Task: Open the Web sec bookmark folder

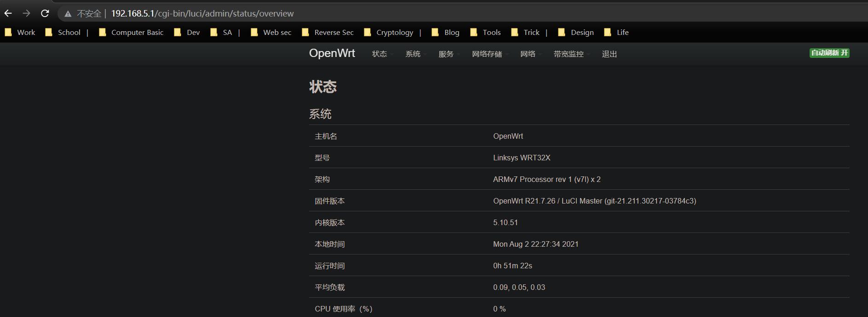Action: pyautogui.click(x=271, y=32)
